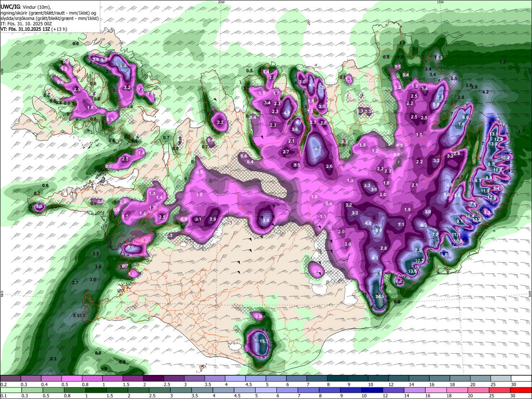Click the violet 14–16 rain legend swatch
The image size is (532, 399).
415,390
